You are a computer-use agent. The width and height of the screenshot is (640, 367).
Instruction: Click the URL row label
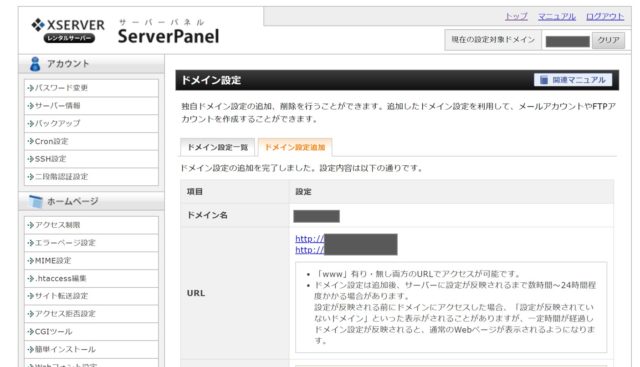point(196,293)
